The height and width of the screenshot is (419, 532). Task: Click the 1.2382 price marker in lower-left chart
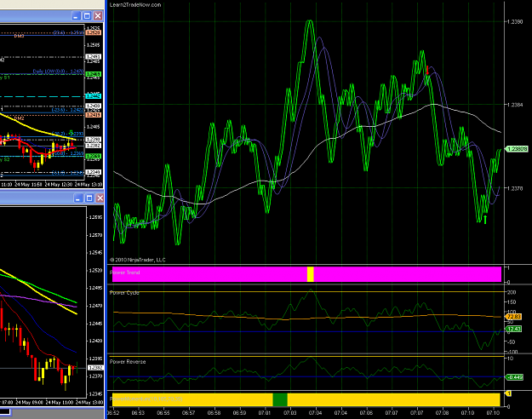(95, 368)
